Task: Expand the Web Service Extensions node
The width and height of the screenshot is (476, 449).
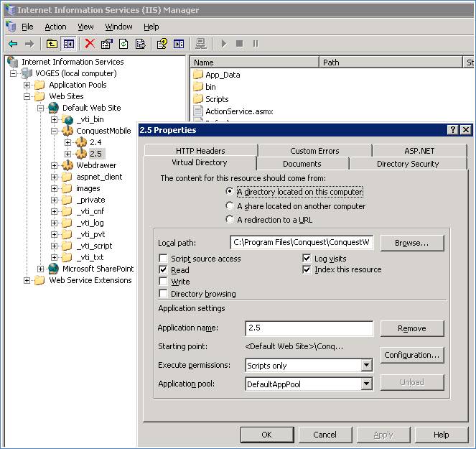Action: coord(27,280)
